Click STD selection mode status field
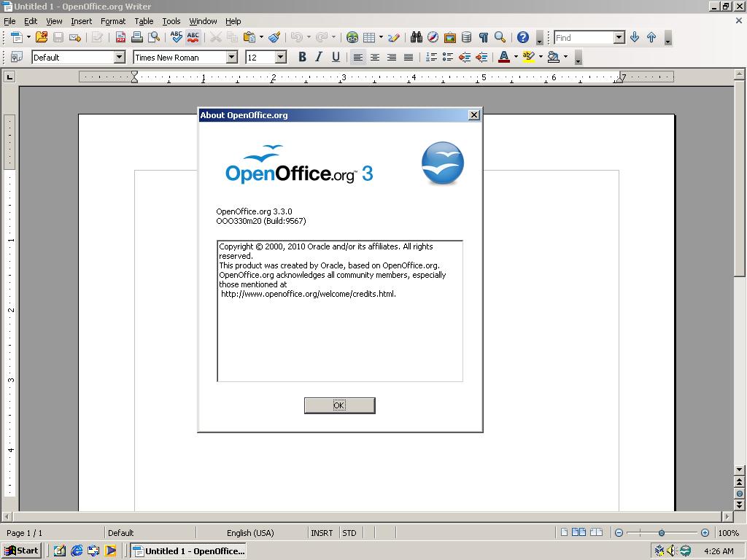The image size is (747, 560). (x=349, y=533)
